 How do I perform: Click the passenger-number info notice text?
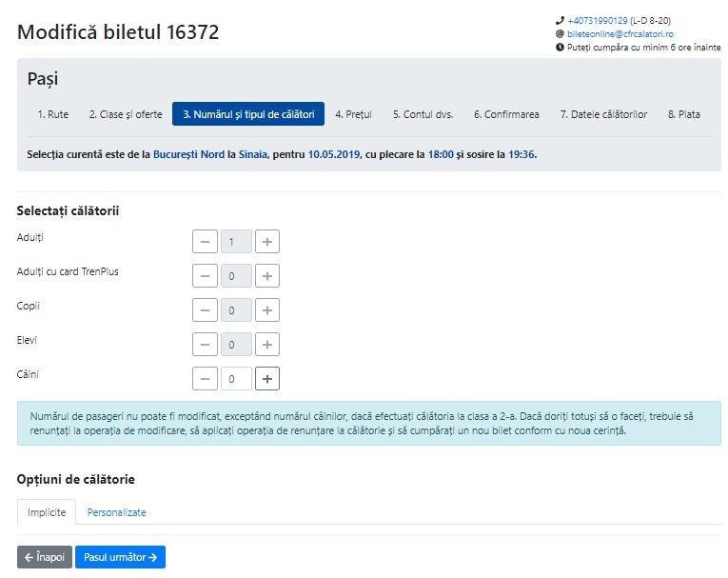pos(362,424)
